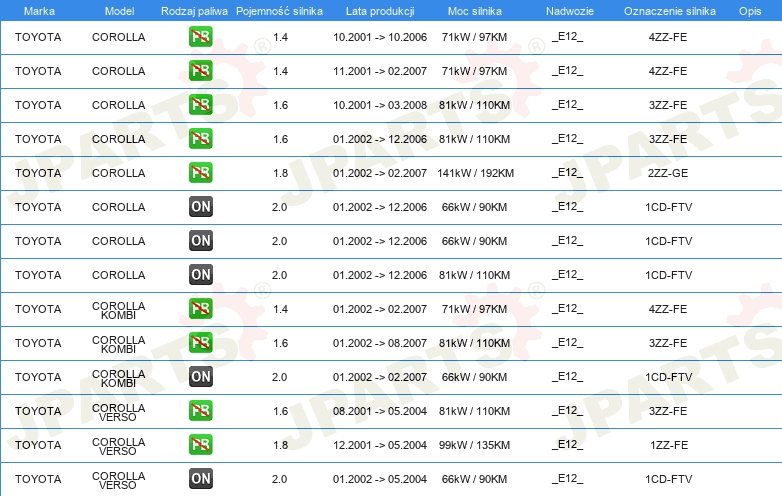Image resolution: width=782 pixels, height=496 pixels.
Task: Select the 141kW / 192KM power cell
Action: 475,173
